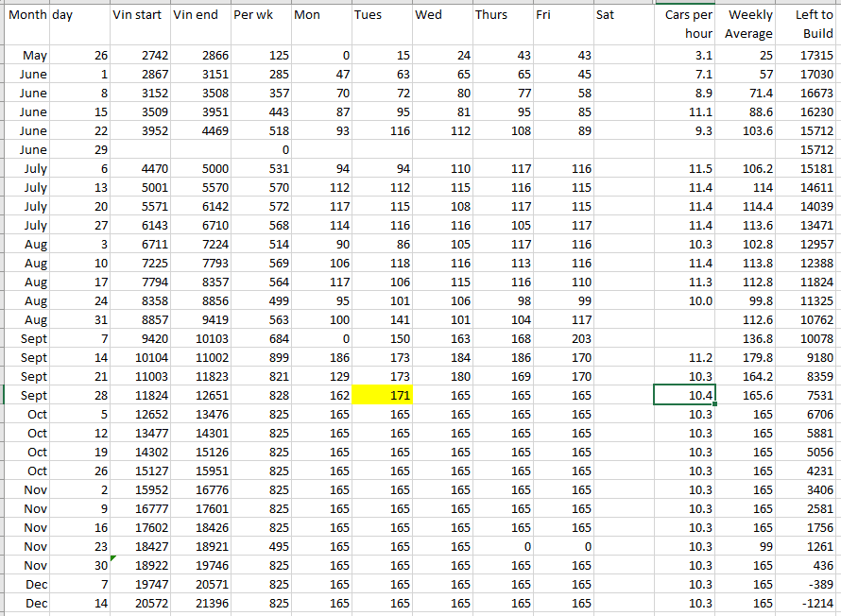
Task: Click the Friday cell containing 203
Action: (562, 338)
